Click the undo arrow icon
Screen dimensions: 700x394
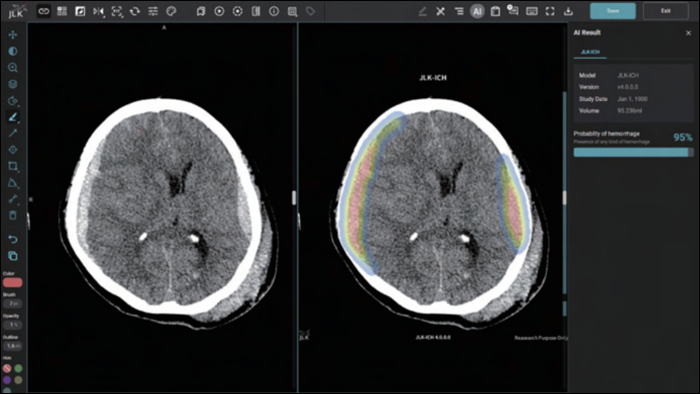[12, 240]
